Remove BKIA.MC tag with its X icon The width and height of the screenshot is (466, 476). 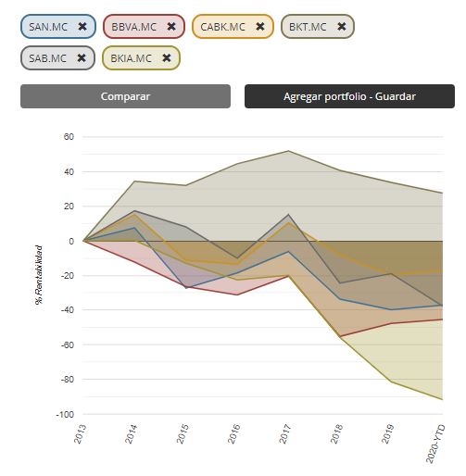click(167, 57)
